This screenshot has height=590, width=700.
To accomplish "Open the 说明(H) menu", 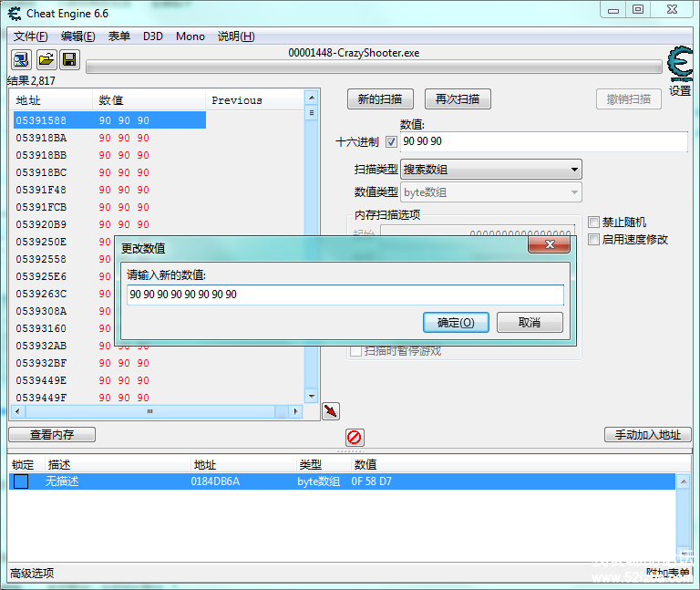I will click(236, 36).
